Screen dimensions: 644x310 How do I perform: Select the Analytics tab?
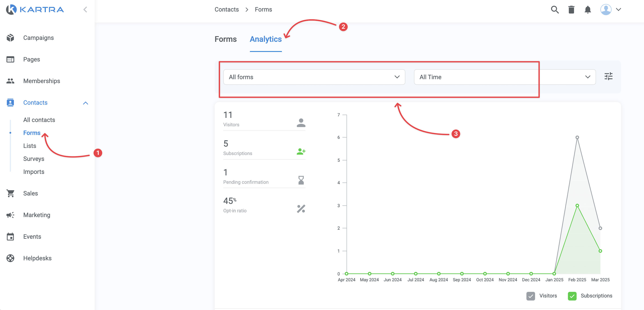point(266,39)
